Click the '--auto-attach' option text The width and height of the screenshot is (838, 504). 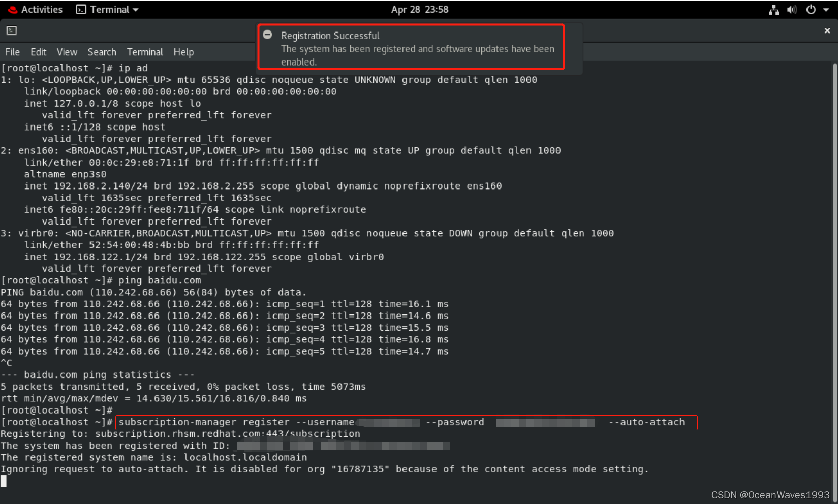[x=647, y=422]
